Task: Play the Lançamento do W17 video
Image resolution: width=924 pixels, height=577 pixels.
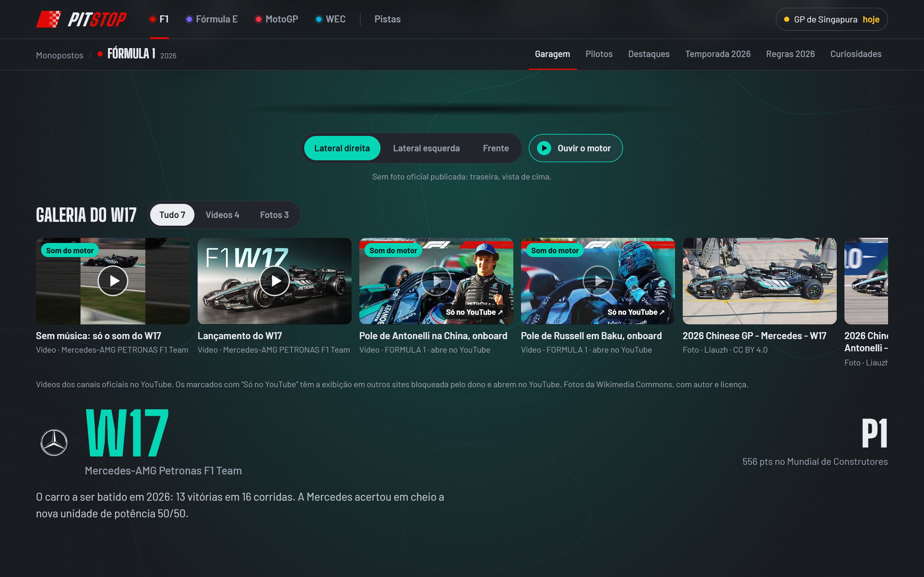Action: (x=275, y=281)
